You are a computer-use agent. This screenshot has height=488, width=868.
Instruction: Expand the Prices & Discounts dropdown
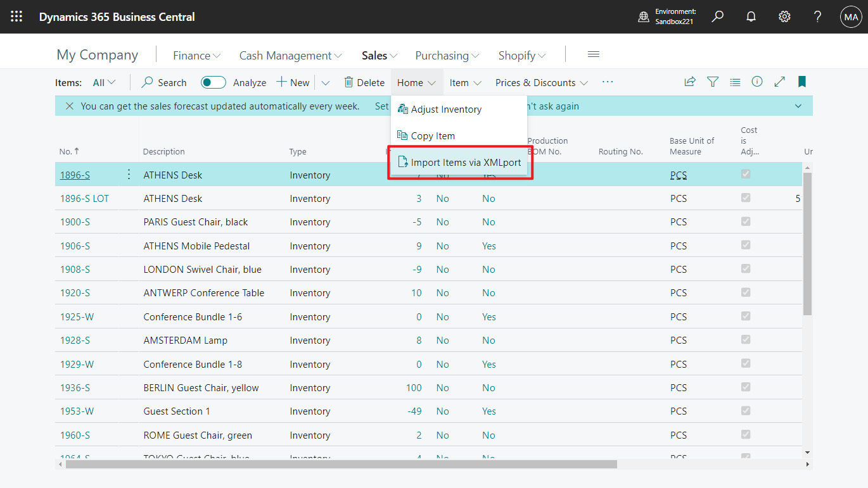tap(540, 82)
